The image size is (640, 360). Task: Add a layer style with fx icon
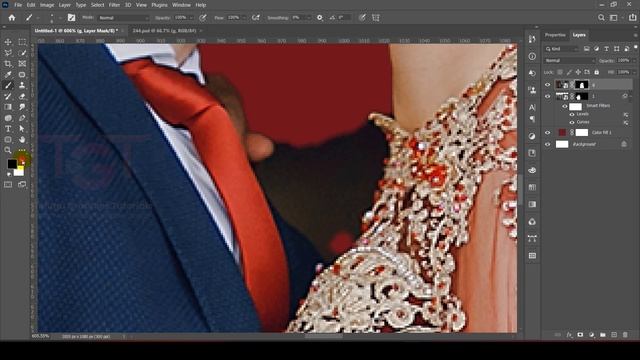pyautogui.click(x=569, y=335)
